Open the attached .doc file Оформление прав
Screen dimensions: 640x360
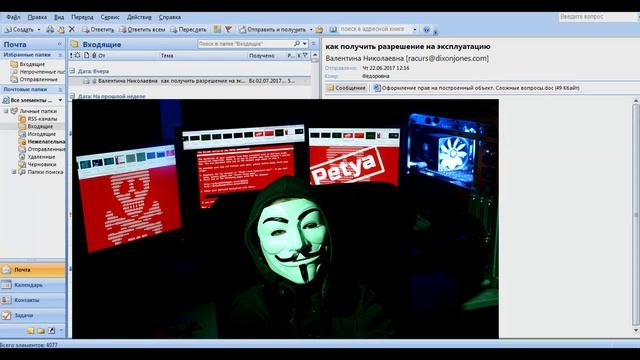[477, 88]
